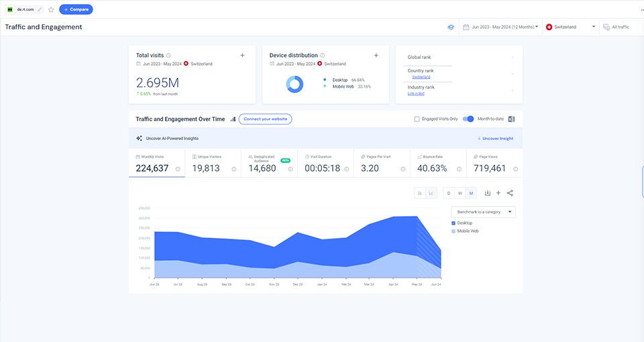Viewport: 644px width, 342px height.
Task: Export the data with the Excel icon
Action: pyautogui.click(x=511, y=119)
